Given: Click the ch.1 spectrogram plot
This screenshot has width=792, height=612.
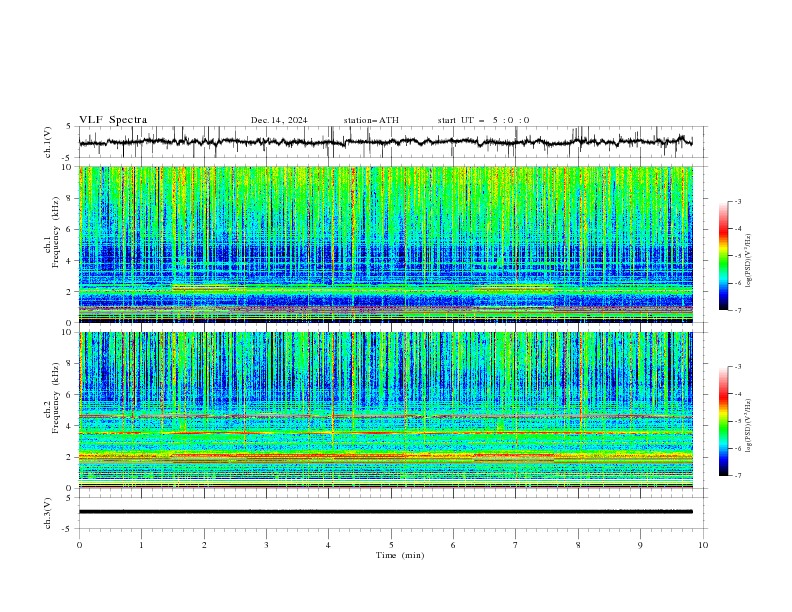Looking at the screenshot, I should point(386,244).
